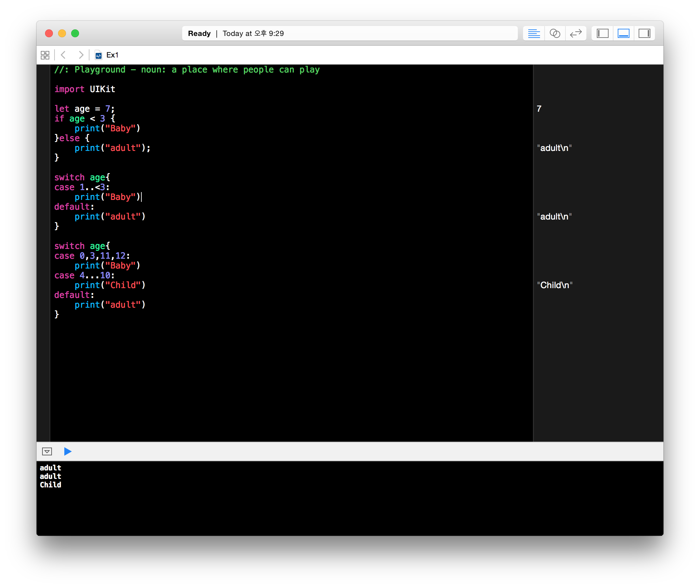Open the Version editor
This screenshot has width=700, height=588.
pos(576,33)
